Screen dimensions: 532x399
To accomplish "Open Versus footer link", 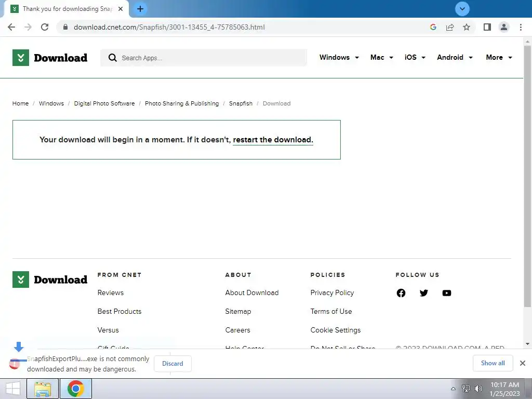I will (108, 330).
